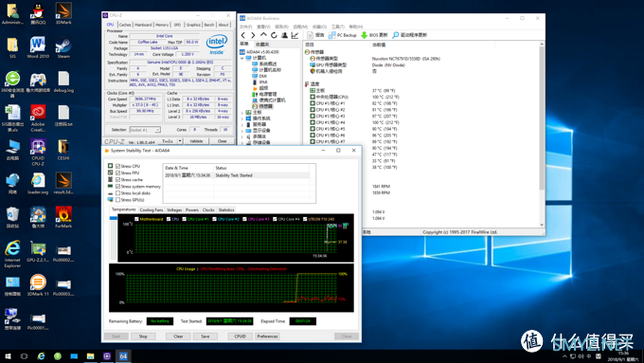Expand Operating System node in AIDA64 tree

click(241, 118)
